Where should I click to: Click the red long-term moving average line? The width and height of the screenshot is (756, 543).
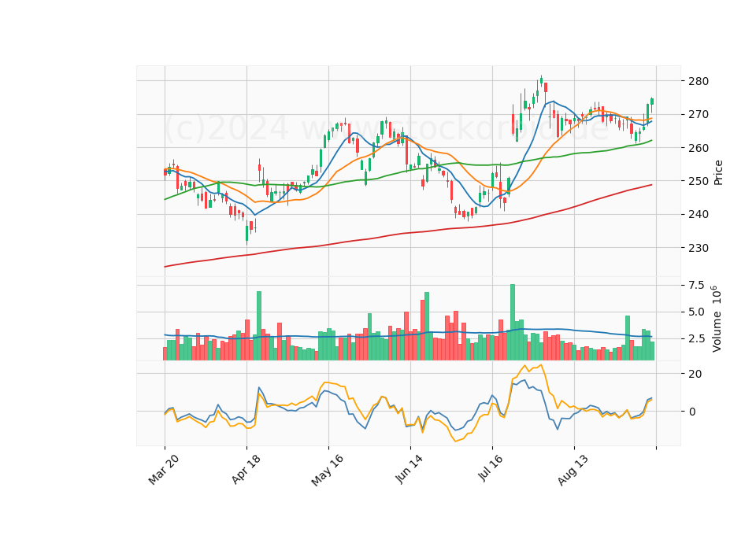click(x=408, y=233)
